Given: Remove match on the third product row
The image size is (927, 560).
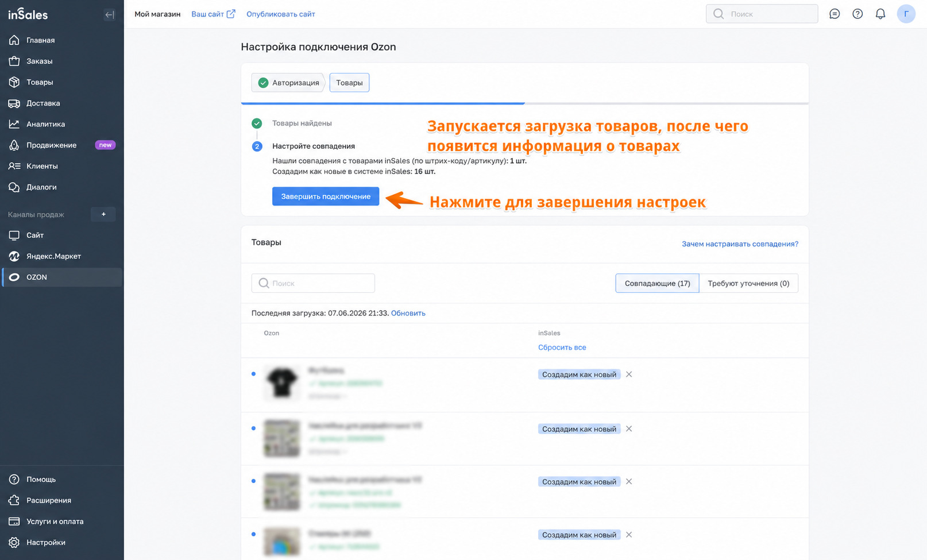Looking at the screenshot, I should [x=629, y=482].
